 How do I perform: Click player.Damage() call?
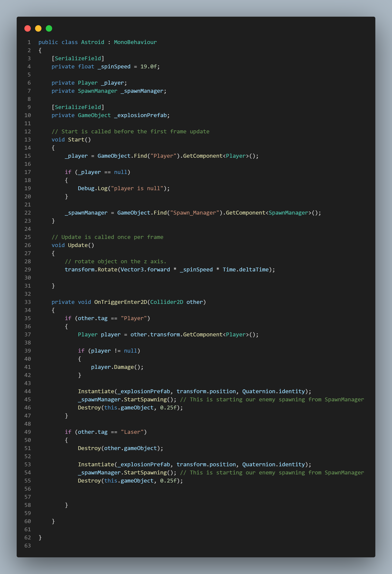(x=117, y=367)
